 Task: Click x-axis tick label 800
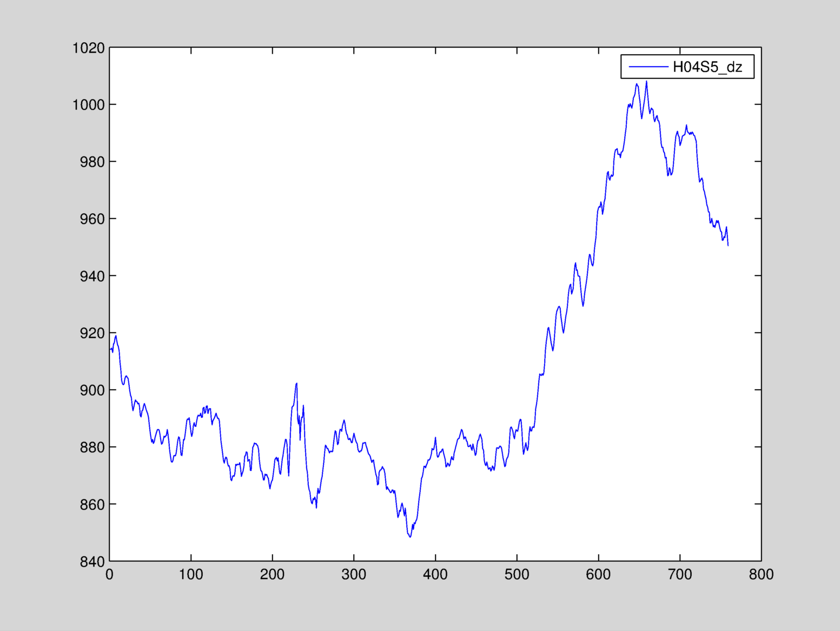pos(761,575)
